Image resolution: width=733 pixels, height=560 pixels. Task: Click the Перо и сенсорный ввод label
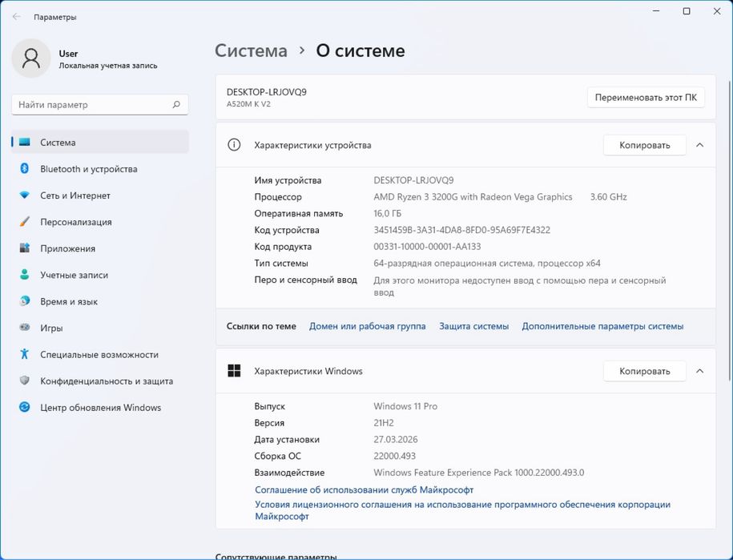click(306, 280)
